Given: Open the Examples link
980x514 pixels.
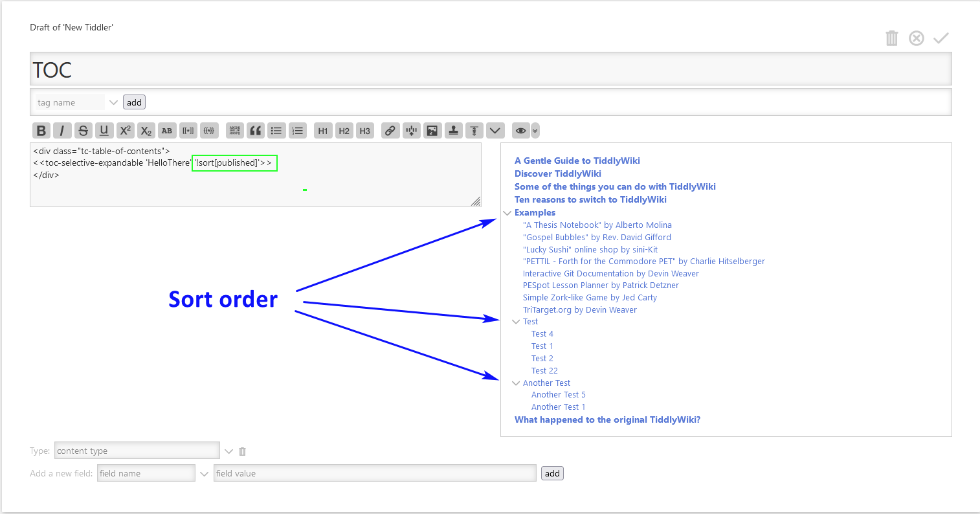Looking at the screenshot, I should click(535, 212).
